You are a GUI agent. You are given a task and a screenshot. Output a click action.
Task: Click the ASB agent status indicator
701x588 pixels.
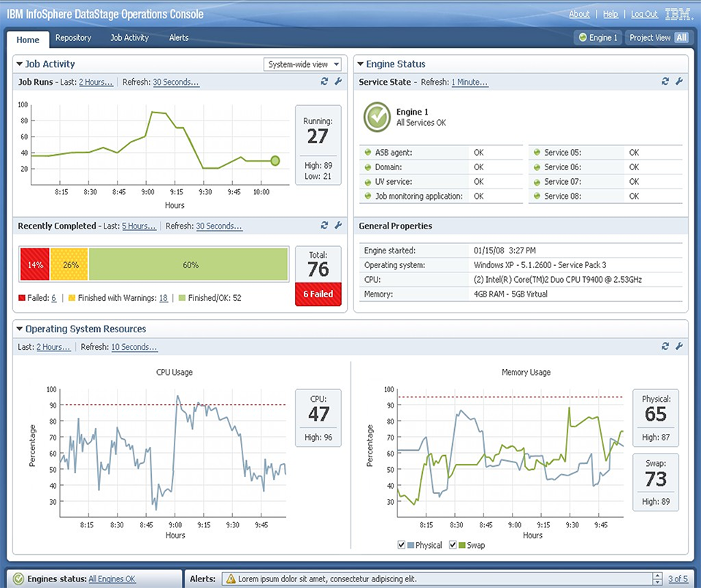tap(368, 153)
